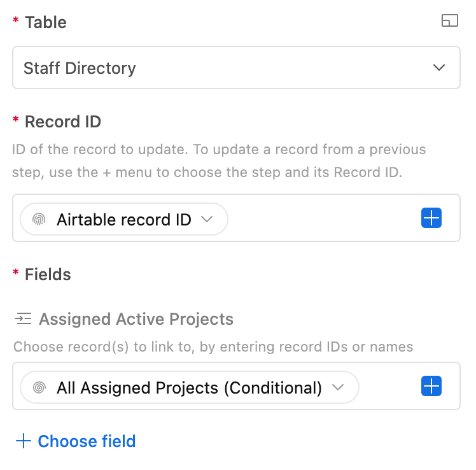Click the Assigned Active Projects field label
476x470 pixels.
[x=136, y=319]
